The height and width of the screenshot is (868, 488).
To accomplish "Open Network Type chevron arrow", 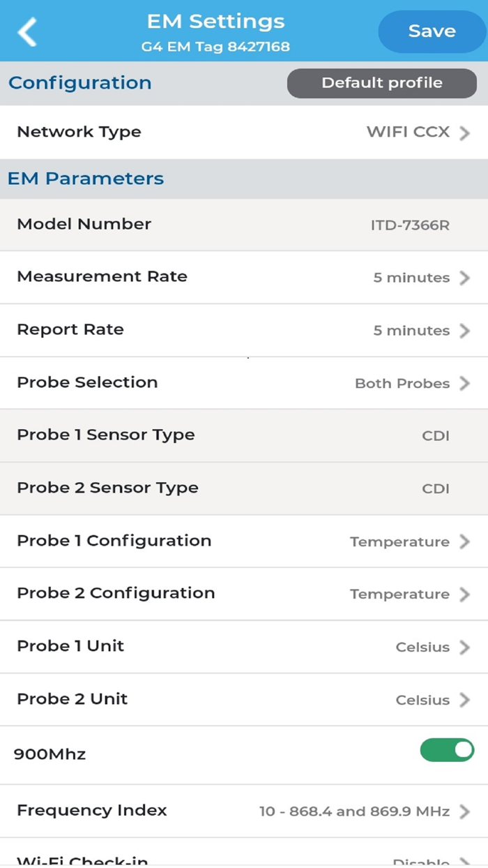I will pyautogui.click(x=465, y=133).
